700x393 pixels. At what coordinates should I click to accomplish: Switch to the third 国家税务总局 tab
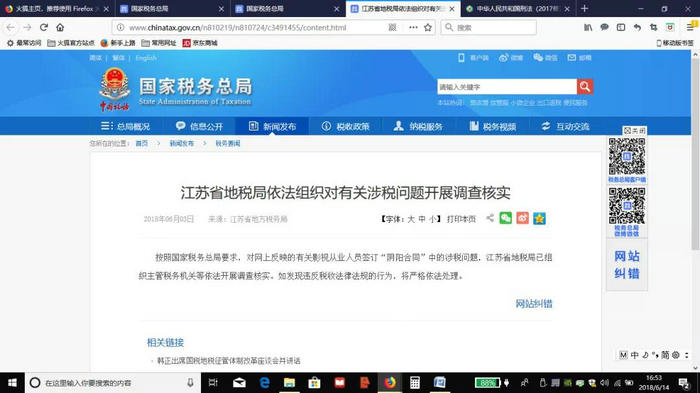click(x=287, y=8)
